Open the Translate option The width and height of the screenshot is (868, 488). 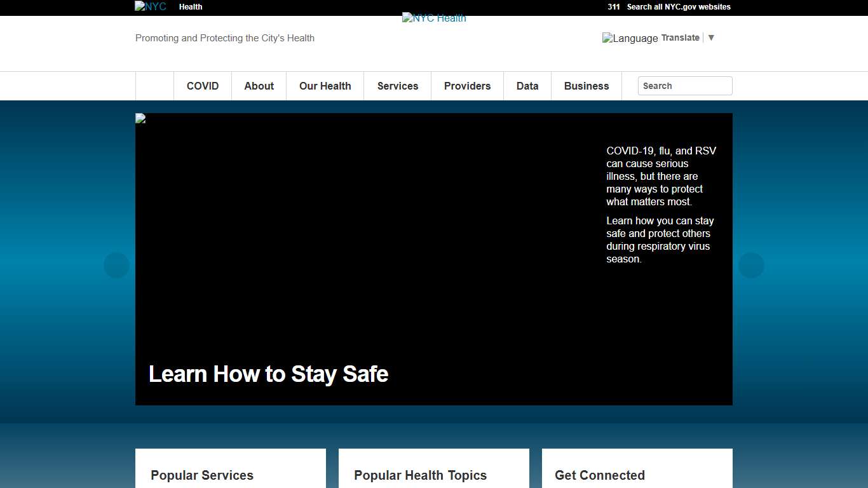[680, 37]
